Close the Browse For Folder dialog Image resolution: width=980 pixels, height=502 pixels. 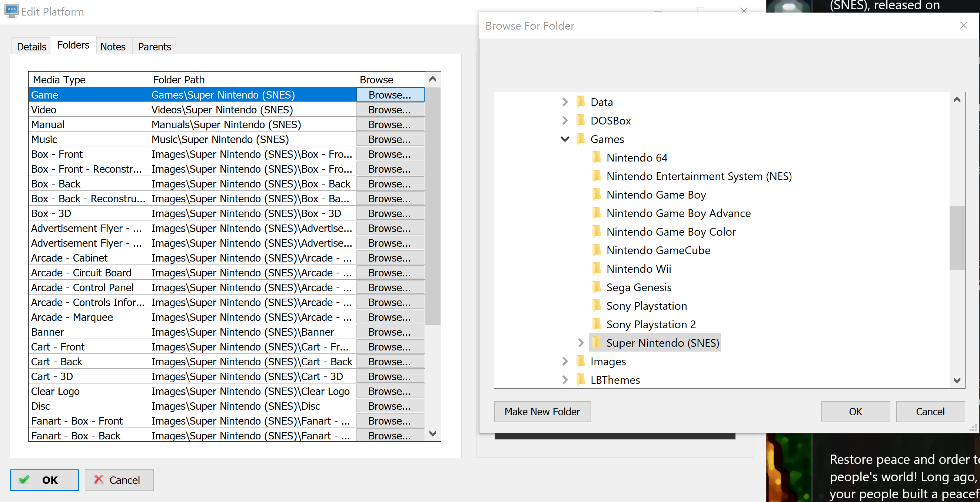[964, 26]
